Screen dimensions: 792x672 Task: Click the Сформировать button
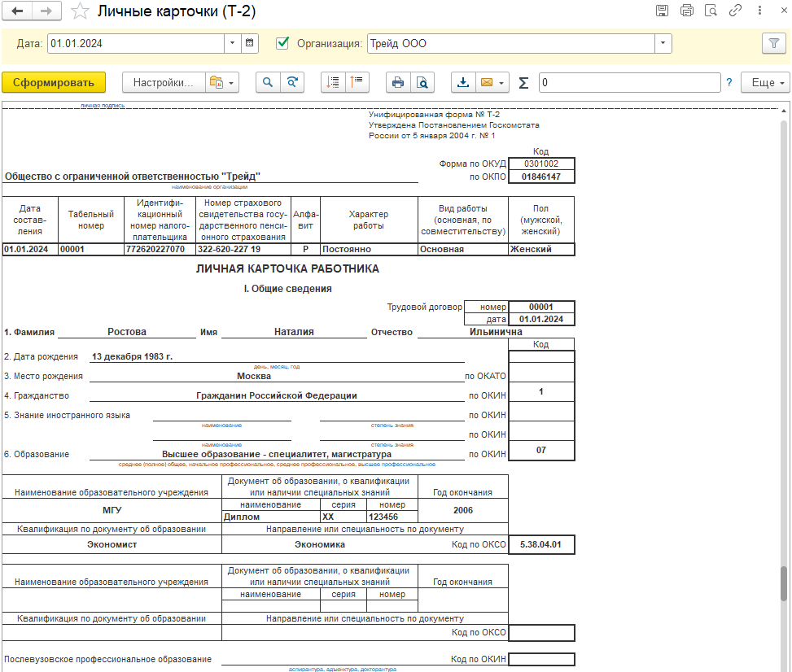coord(54,82)
